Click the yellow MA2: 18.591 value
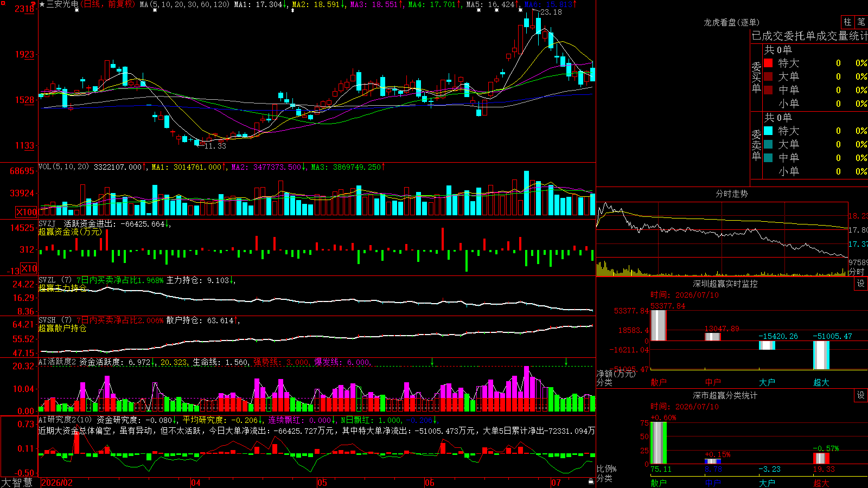The width and height of the screenshot is (868, 488). (x=316, y=4)
